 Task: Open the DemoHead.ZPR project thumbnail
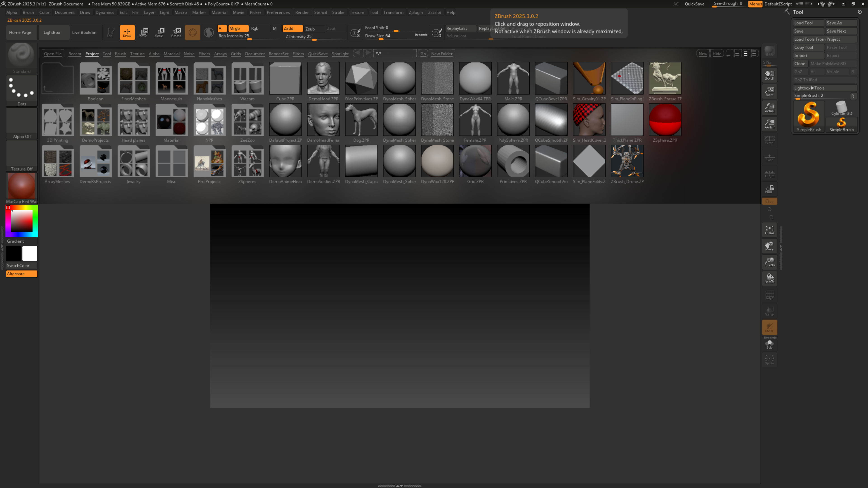click(x=323, y=78)
